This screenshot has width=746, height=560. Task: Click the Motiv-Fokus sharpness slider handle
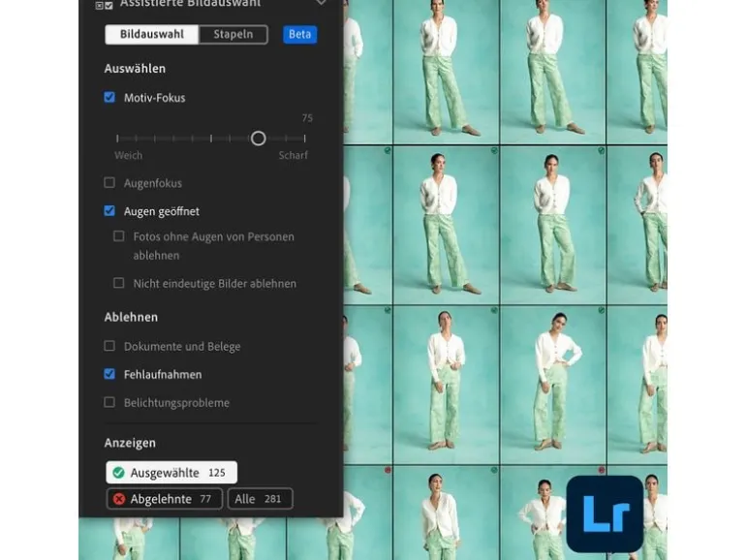259,139
